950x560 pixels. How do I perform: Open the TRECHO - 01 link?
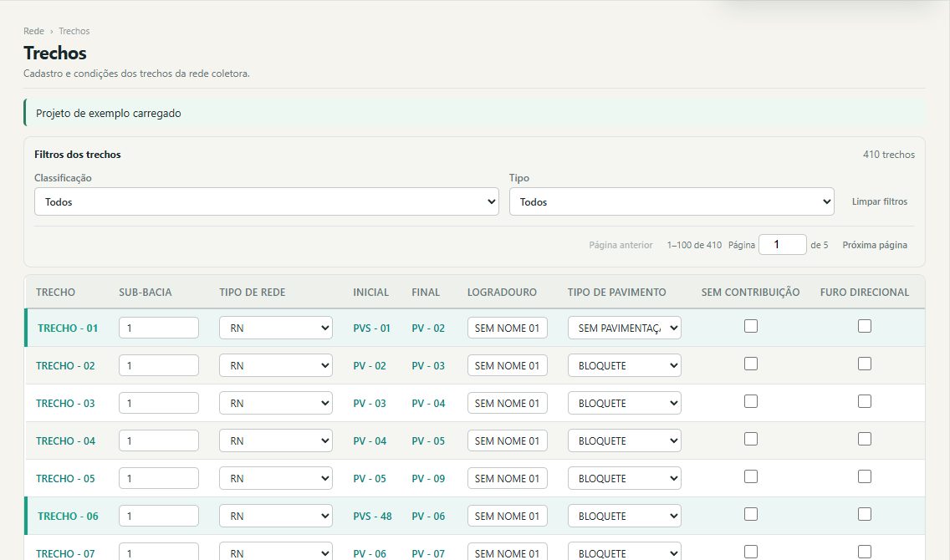[68, 328]
